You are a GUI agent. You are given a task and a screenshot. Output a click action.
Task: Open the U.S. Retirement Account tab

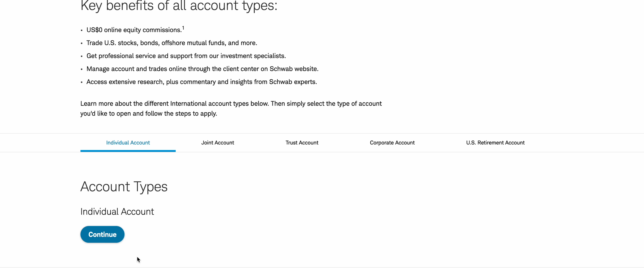point(495,142)
